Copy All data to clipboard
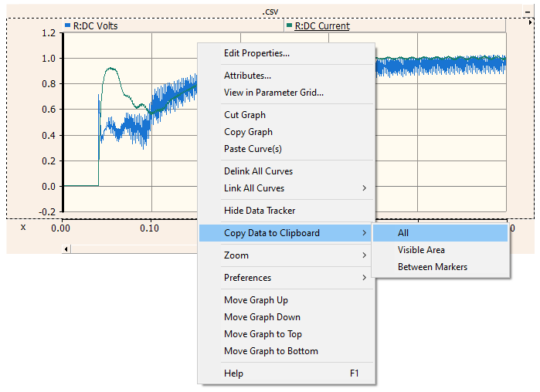 pos(403,233)
